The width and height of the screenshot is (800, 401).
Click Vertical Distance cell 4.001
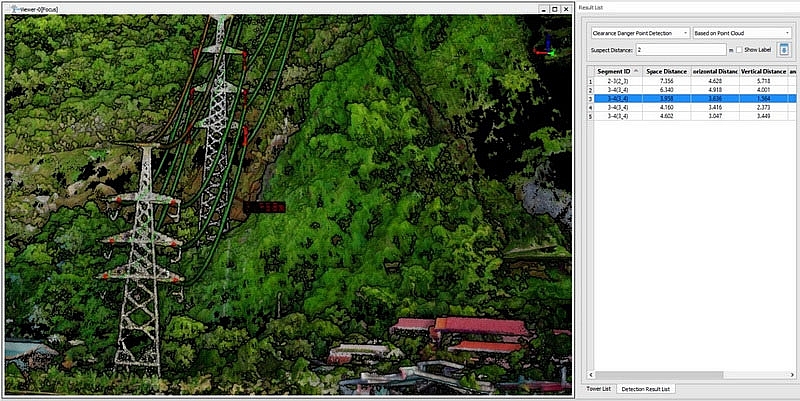764,90
